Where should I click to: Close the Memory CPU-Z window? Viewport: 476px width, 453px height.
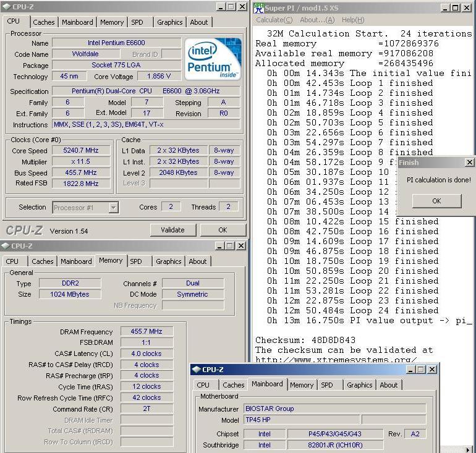[241, 246]
